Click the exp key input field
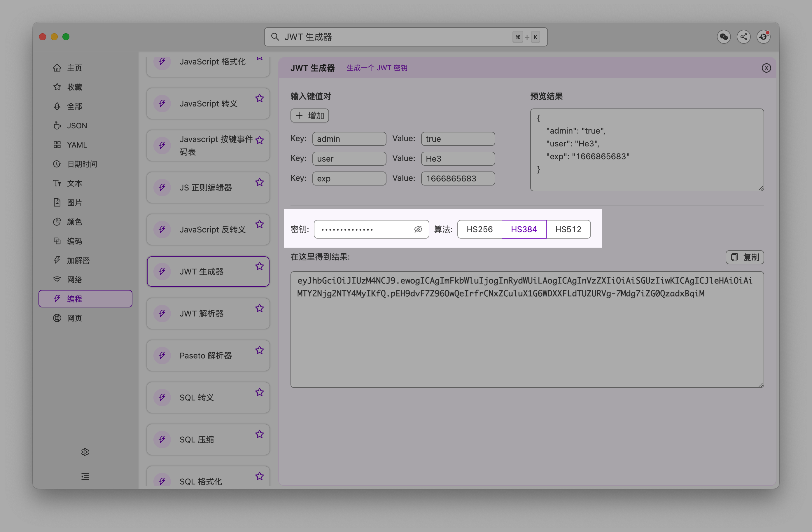Screen dimensions: 812x532 click(349, 178)
